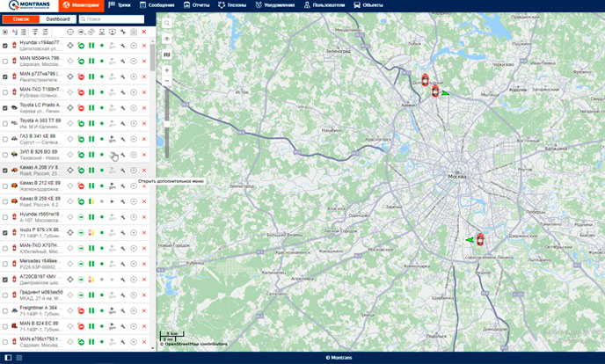This screenshot has width=605, height=364.
Task: Click the wrench icon in list header
Action: [123, 32]
